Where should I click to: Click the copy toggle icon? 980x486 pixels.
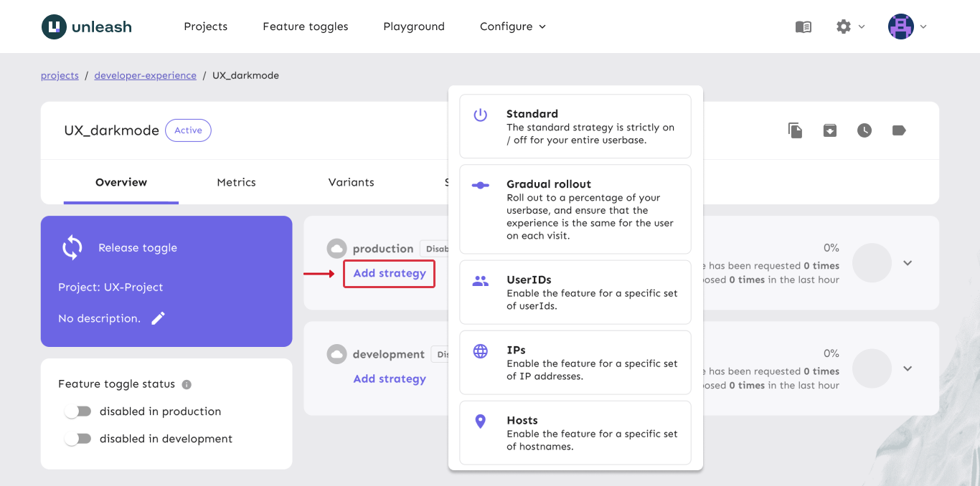coord(795,130)
